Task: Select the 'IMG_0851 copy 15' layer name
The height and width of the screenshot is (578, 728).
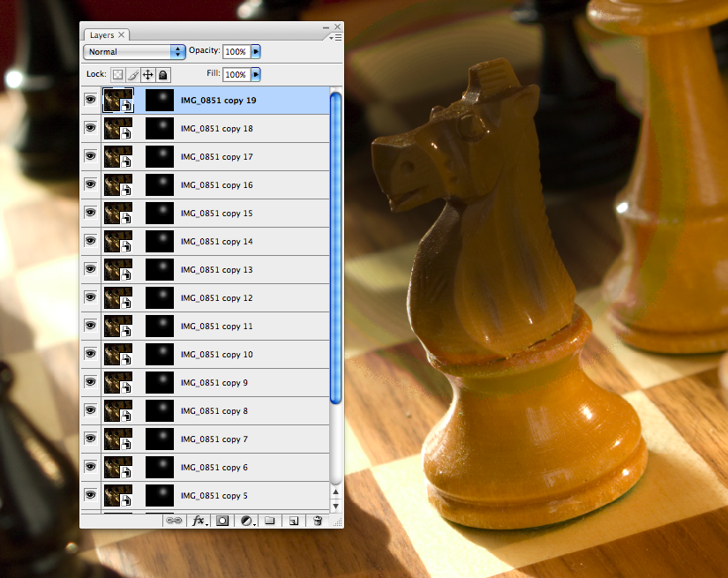Action: tap(217, 213)
